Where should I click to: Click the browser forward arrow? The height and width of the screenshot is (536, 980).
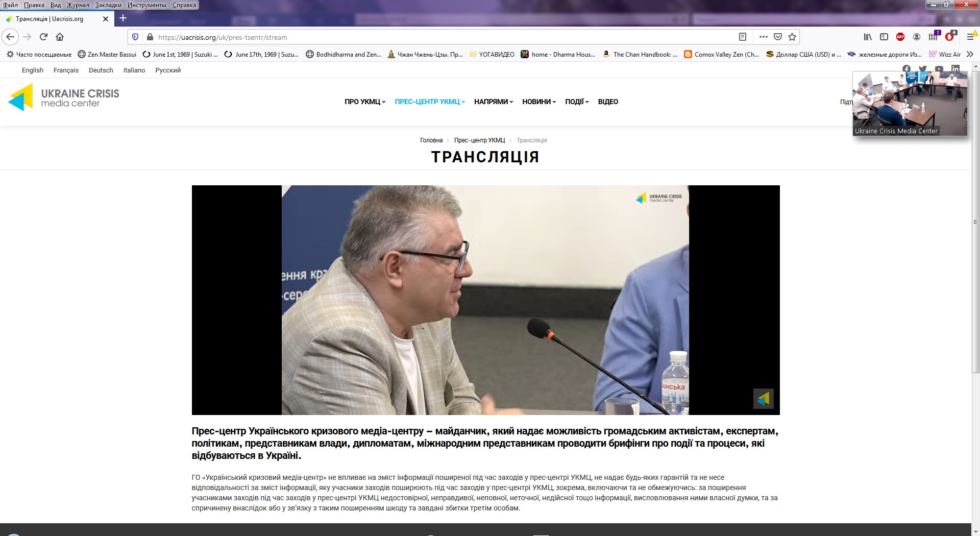27,37
